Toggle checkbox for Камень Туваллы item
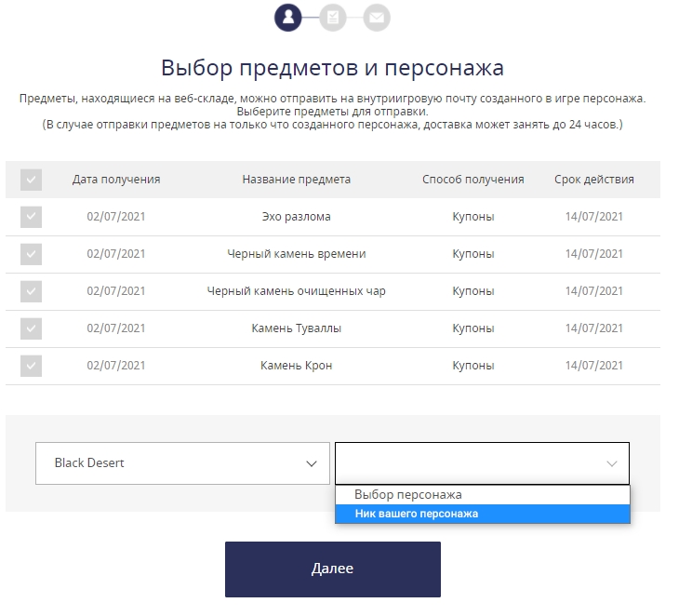Screen dimensions: 692x616 [32, 328]
